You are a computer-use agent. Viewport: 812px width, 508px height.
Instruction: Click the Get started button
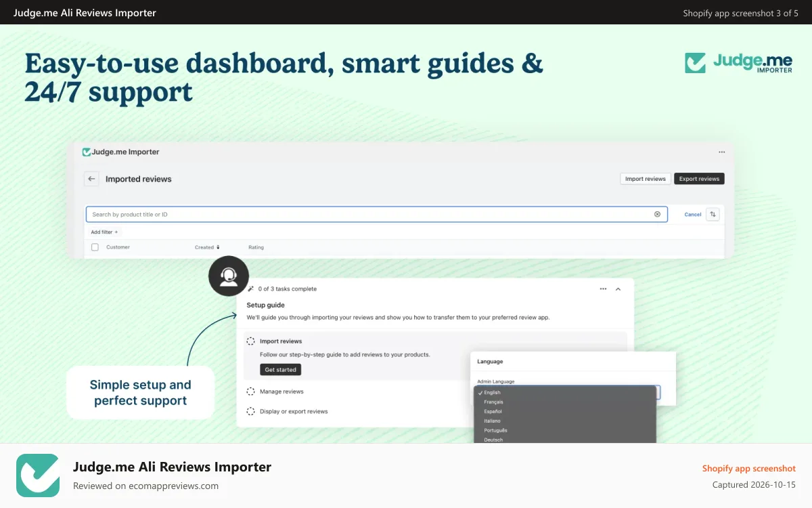(x=280, y=370)
